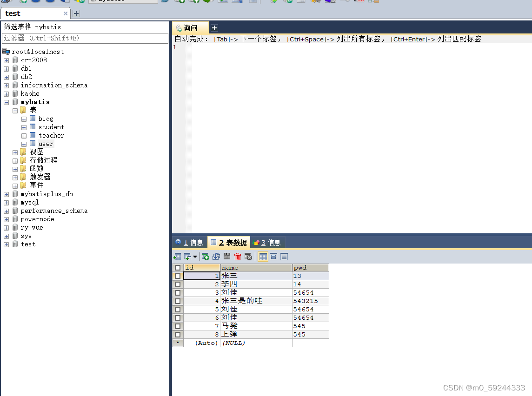532x396 pixels.
Task: Add a new query tab with plus
Action: (214, 28)
